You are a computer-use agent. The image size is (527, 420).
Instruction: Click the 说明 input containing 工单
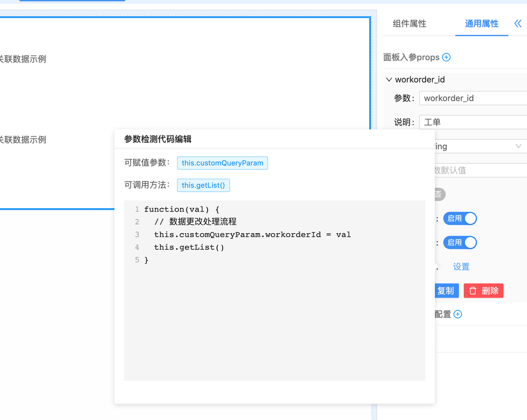(473, 122)
